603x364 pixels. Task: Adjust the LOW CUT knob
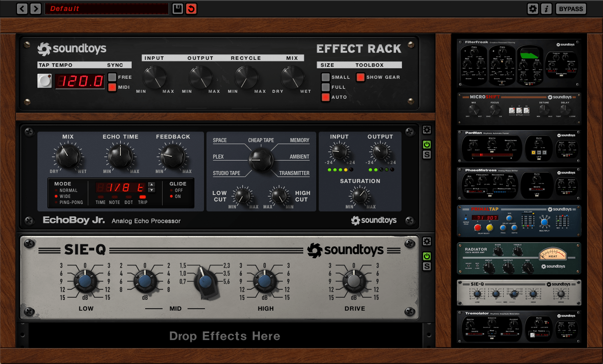(243, 195)
